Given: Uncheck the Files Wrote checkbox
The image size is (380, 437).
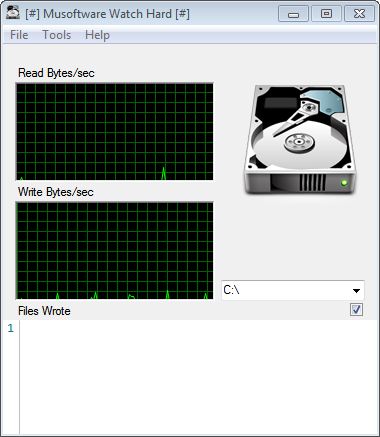Looking at the screenshot, I should coord(356,310).
